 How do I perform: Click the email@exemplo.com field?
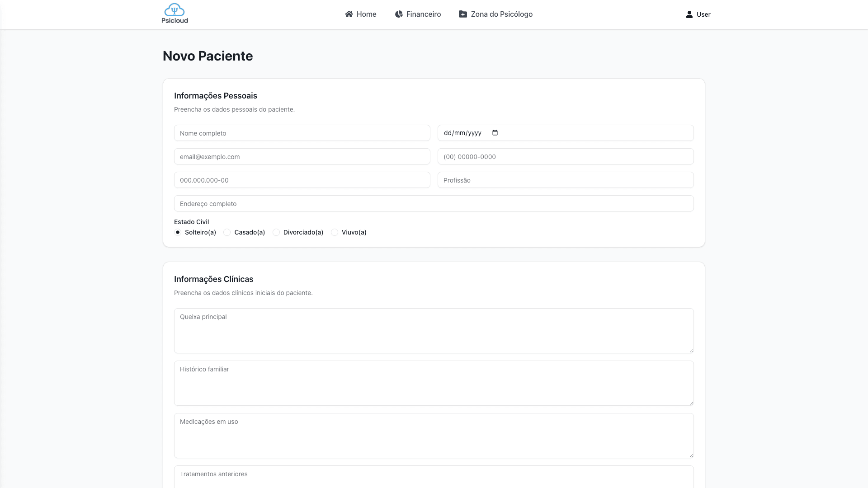302,156
